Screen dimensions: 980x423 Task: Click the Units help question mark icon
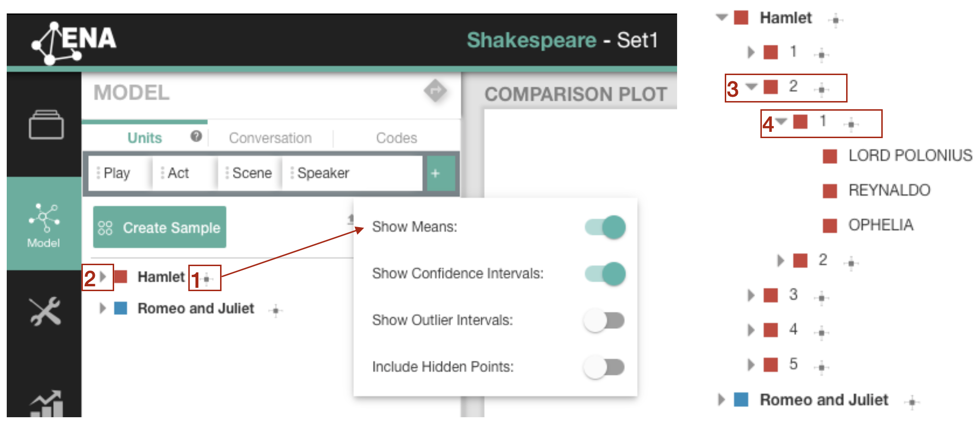coord(196,137)
